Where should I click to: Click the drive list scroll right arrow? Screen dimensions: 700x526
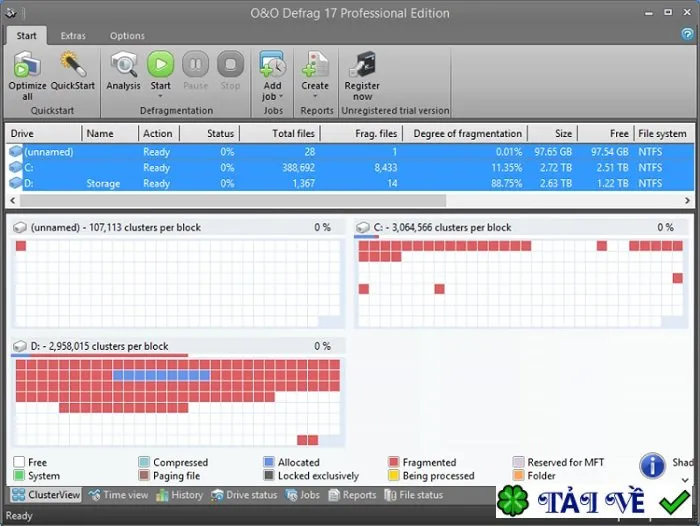(x=688, y=200)
